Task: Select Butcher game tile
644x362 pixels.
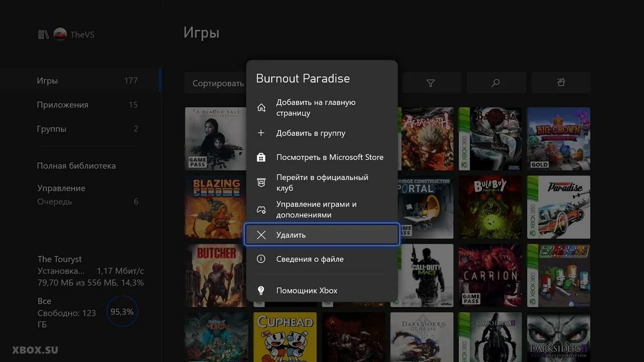Action: (216, 275)
